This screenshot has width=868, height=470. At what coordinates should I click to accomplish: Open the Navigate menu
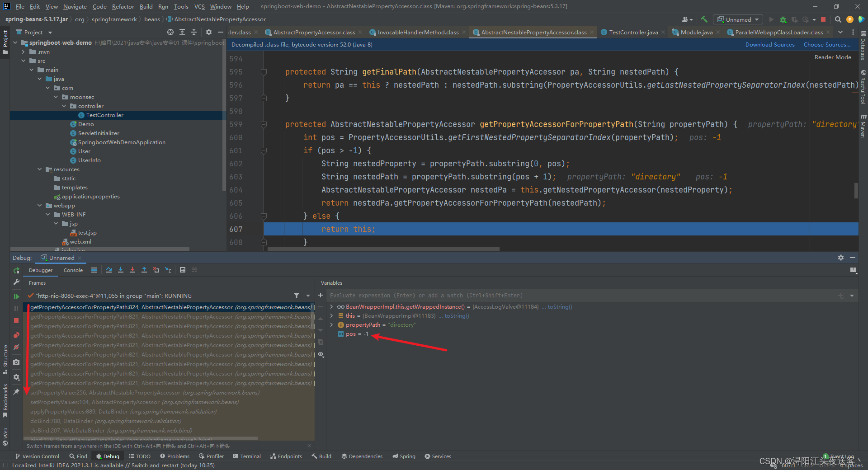(x=75, y=6)
